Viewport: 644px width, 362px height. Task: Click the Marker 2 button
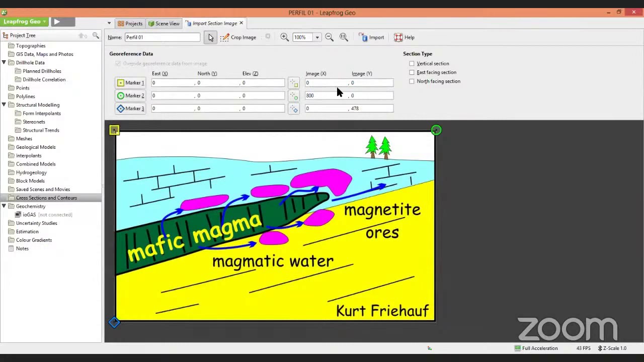(x=130, y=96)
